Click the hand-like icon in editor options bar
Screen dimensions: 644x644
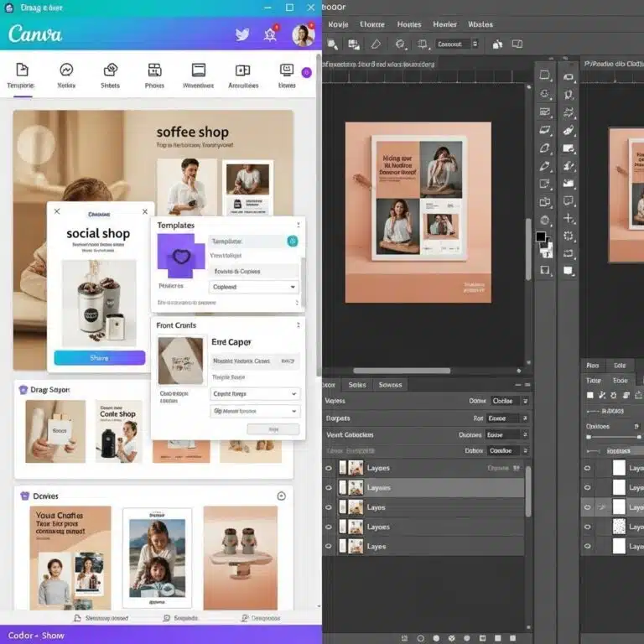click(x=497, y=44)
